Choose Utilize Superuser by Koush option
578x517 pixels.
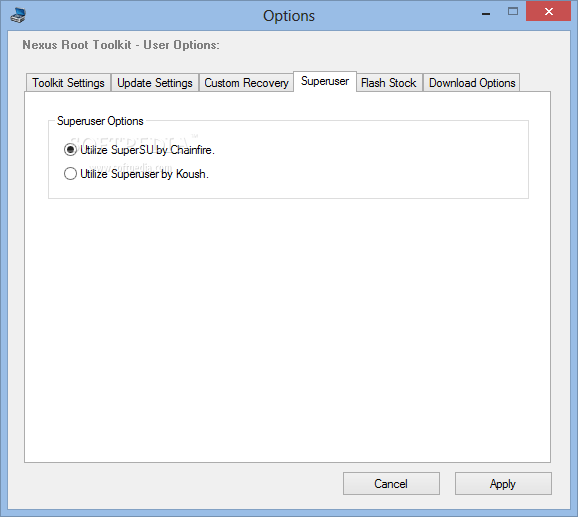(x=136, y=174)
